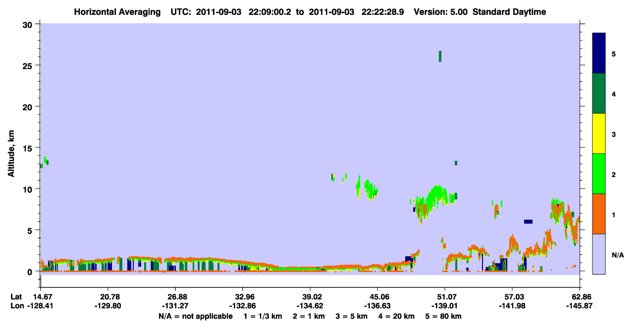This screenshot has width=644, height=330.
Task: Click the longitude value -136.63
Action: (x=377, y=306)
